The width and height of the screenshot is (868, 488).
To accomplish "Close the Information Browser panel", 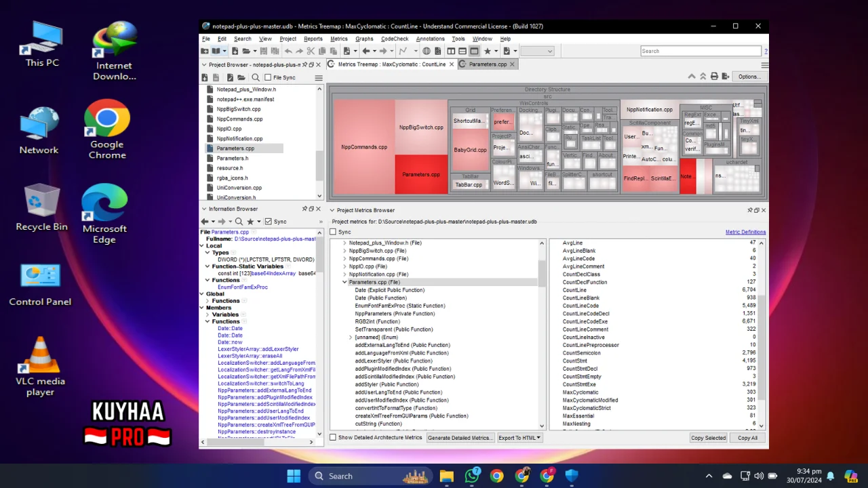I will coord(318,209).
